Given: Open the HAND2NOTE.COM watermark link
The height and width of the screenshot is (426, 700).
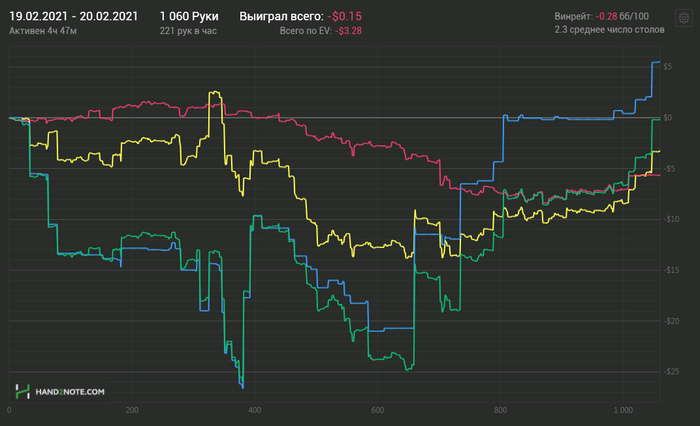Looking at the screenshot, I should click(70, 392).
